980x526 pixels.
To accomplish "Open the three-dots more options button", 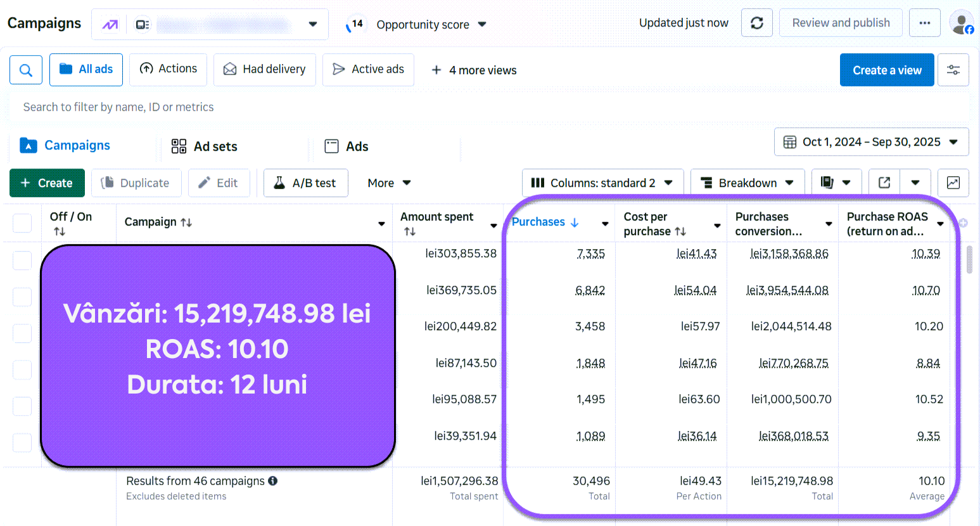I will point(925,23).
